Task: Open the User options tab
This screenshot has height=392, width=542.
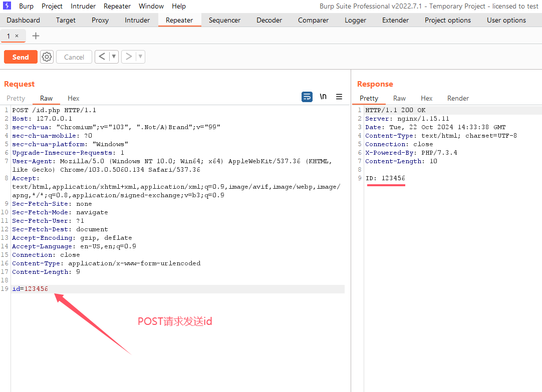Action: (506, 20)
